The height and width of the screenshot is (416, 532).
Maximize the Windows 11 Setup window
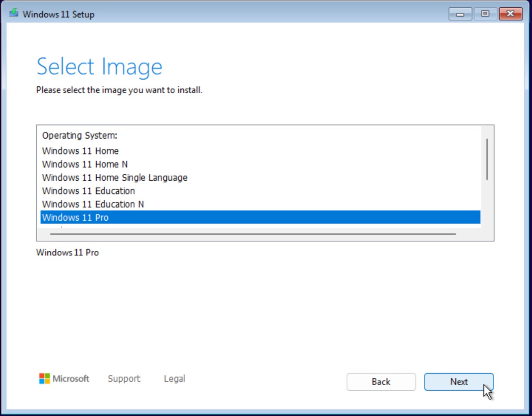485,14
